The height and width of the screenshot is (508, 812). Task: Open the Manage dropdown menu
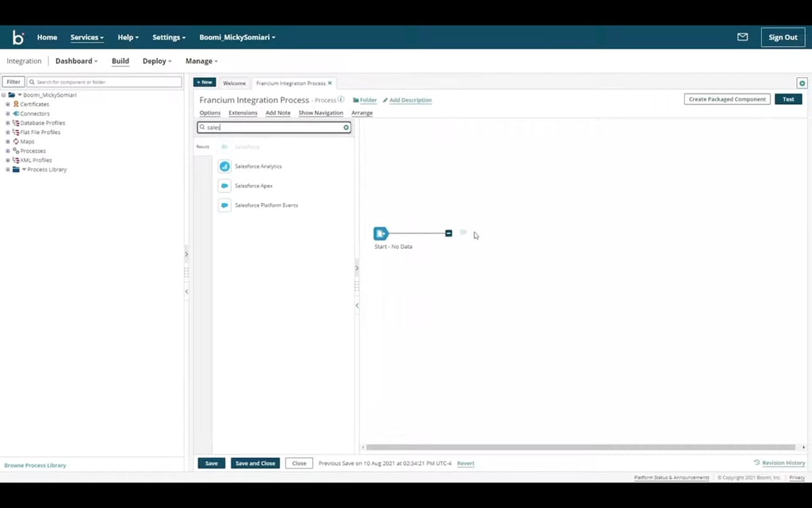pyautogui.click(x=201, y=60)
